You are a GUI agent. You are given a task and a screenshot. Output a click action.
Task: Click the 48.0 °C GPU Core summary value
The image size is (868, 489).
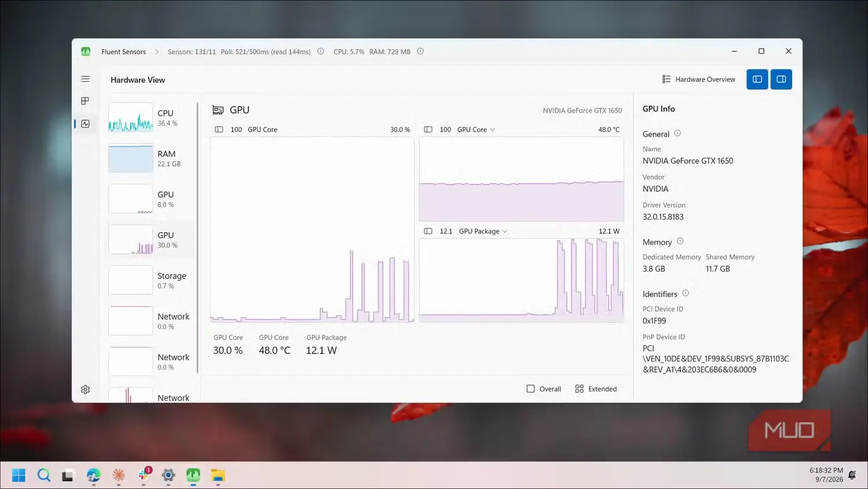click(274, 351)
